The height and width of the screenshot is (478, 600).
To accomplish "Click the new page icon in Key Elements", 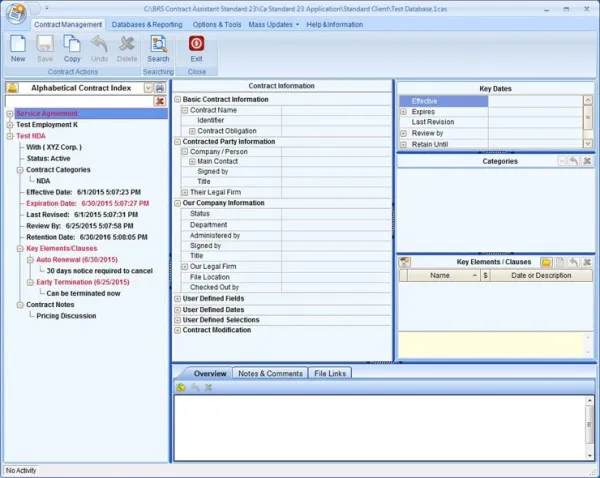I will [560, 262].
